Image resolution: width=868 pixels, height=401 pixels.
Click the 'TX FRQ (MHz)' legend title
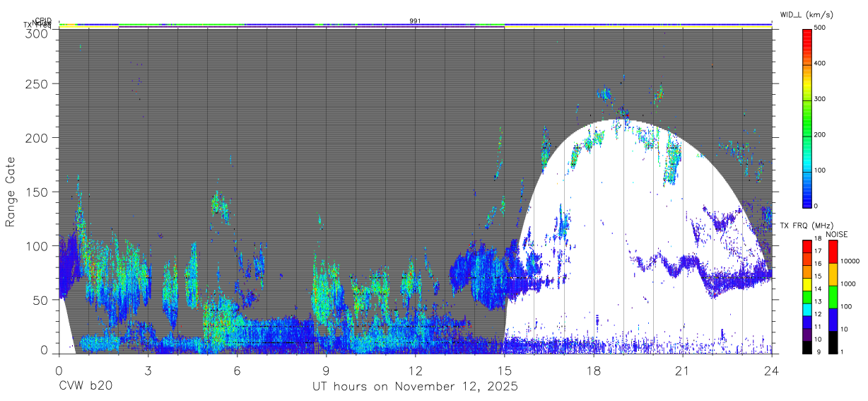tap(805, 226)
